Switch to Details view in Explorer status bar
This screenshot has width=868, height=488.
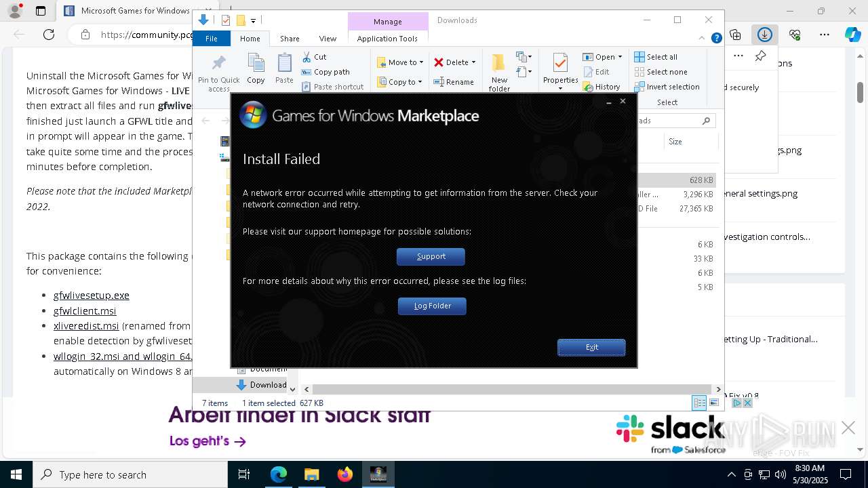tap(699, 403)
